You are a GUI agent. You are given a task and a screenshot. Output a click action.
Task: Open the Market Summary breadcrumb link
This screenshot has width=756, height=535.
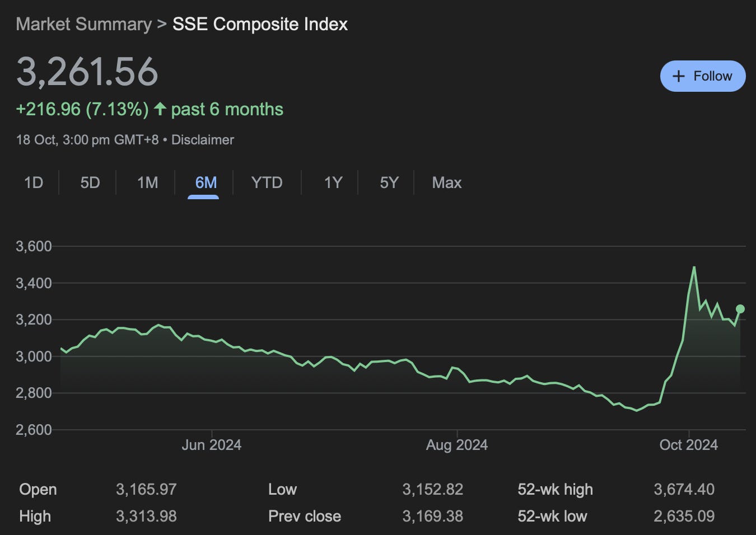(84, 25)
